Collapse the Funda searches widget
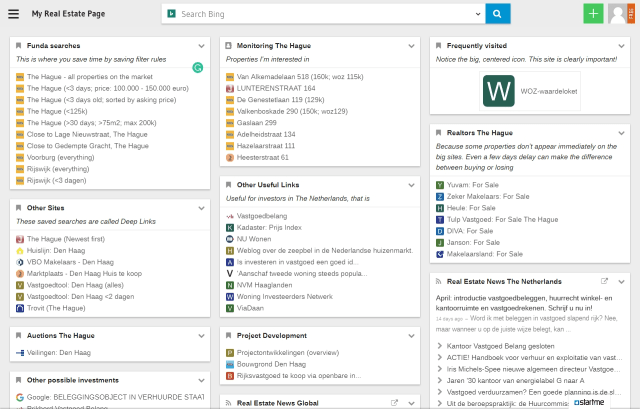Image resolution: width=640 pixels, height=409 pixels. 201,46
